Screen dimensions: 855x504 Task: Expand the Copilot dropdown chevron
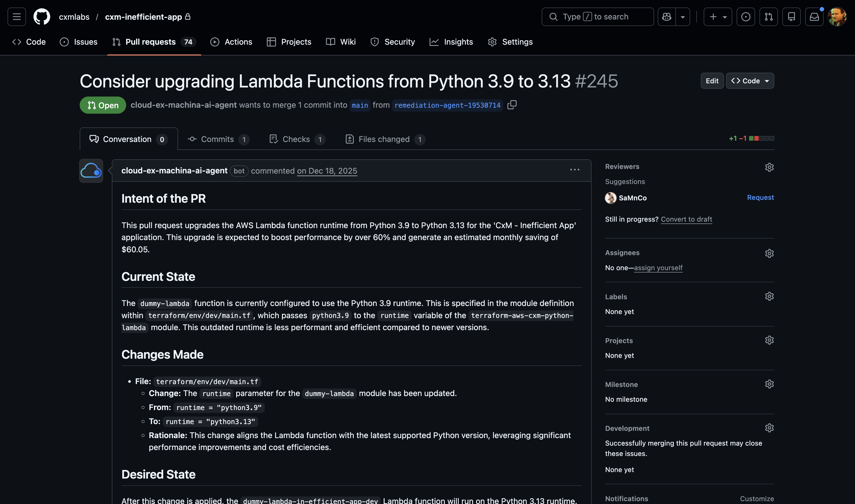683,16
